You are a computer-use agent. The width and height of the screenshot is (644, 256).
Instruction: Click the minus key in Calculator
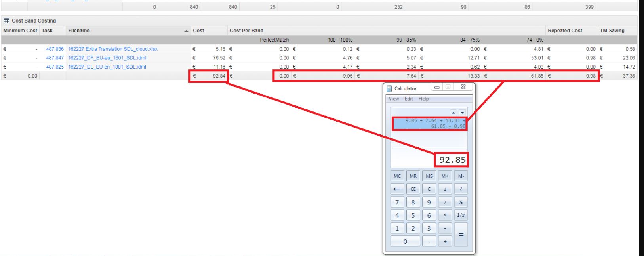click(x=445, y=228)
